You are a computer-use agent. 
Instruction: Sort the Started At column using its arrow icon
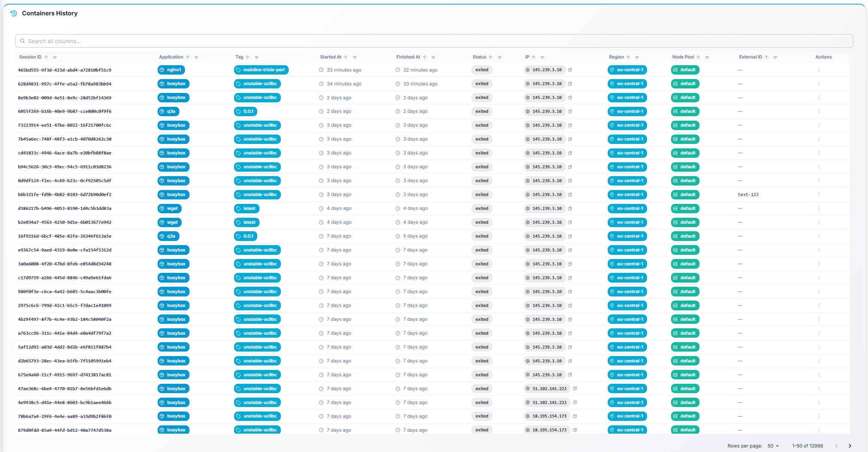(x=346, y=57)
